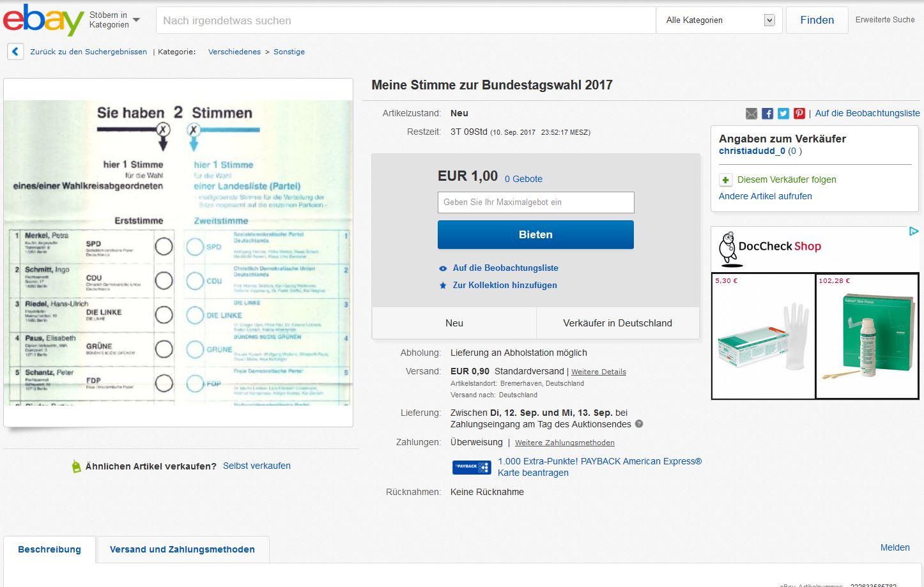Open the Sonstige category breadcrumb

[x=289, y=52]
